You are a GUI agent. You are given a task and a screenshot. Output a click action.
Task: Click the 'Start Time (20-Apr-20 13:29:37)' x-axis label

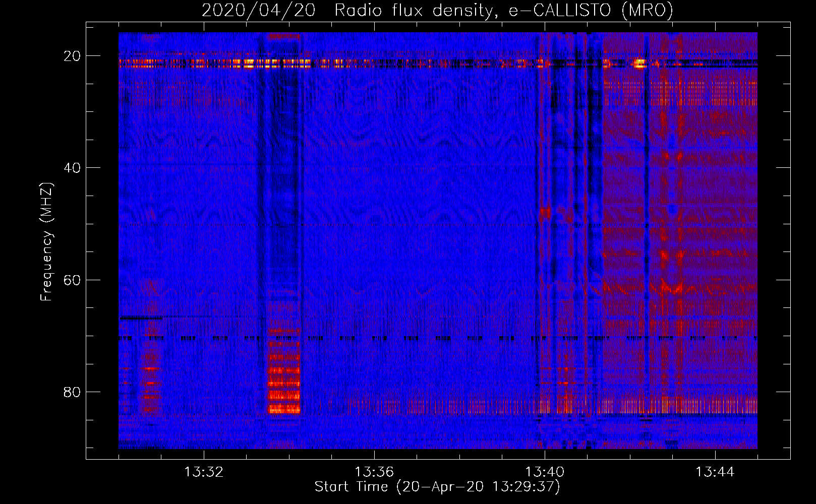coord(437,487)
